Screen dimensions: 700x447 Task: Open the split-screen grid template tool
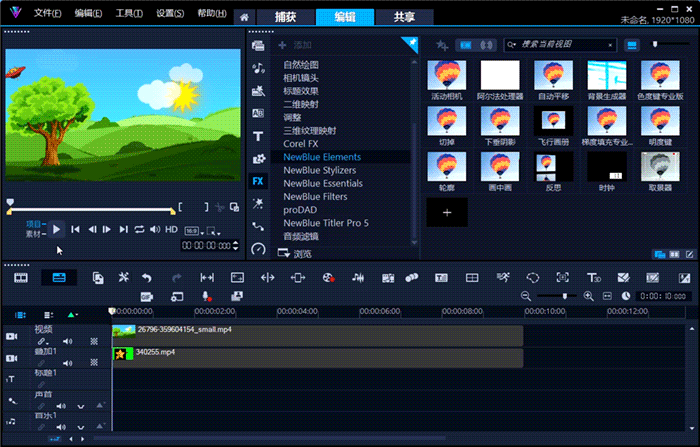pos(472,278)
